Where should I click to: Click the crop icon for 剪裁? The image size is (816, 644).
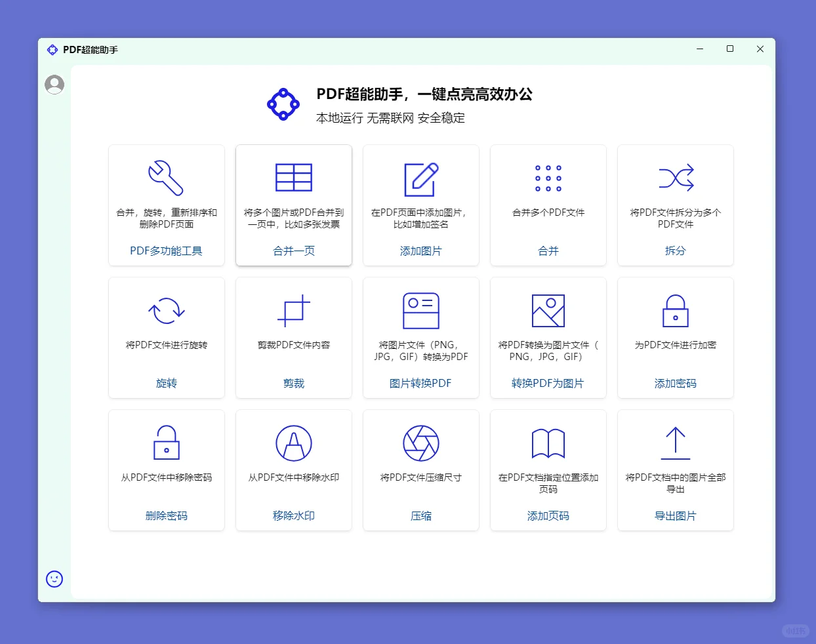pos(293,311)
